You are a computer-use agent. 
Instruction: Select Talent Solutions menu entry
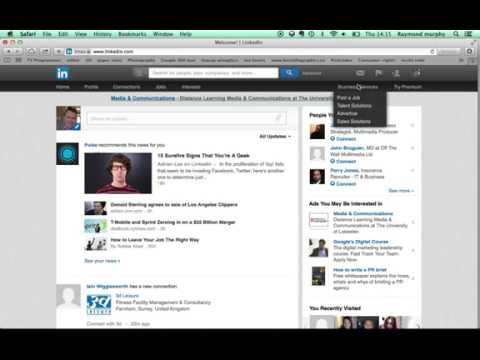click(x=354, y=106)
